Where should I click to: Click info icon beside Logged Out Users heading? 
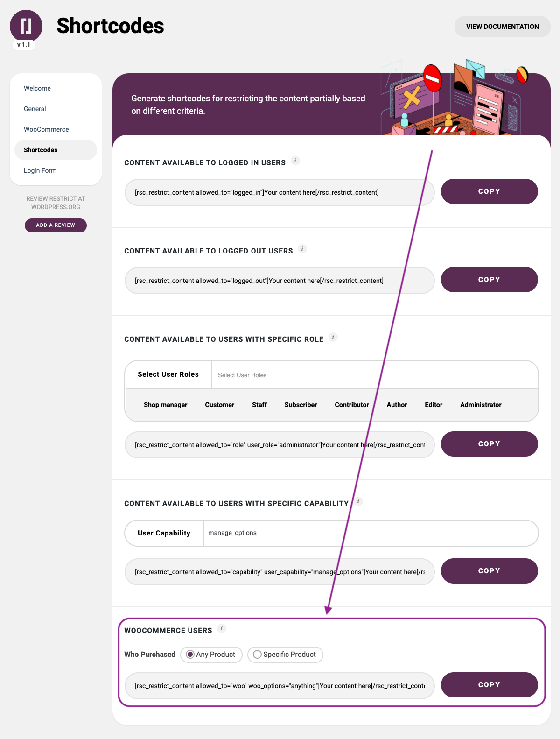(302, 249)
